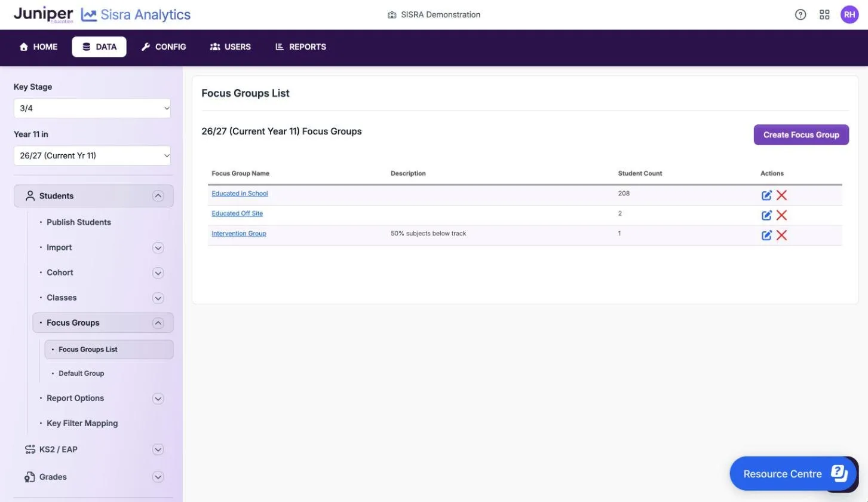The height and width of the screenshot is (502, 868).
Task: Delete the Educated Off Site group
Action: point(781,215)
